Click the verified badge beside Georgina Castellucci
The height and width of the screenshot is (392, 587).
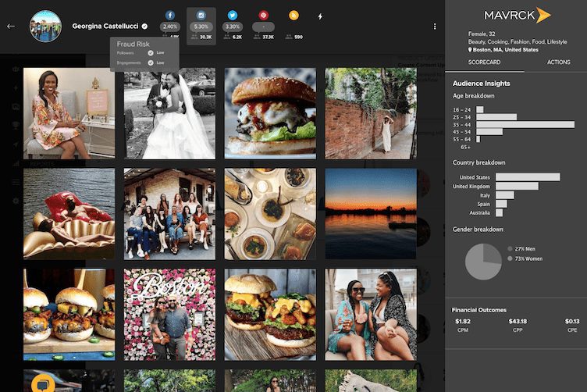(x=144, y=27)
